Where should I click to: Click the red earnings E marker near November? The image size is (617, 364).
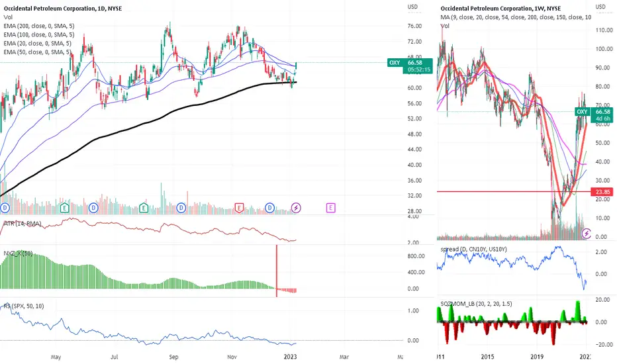coord(239,207)
